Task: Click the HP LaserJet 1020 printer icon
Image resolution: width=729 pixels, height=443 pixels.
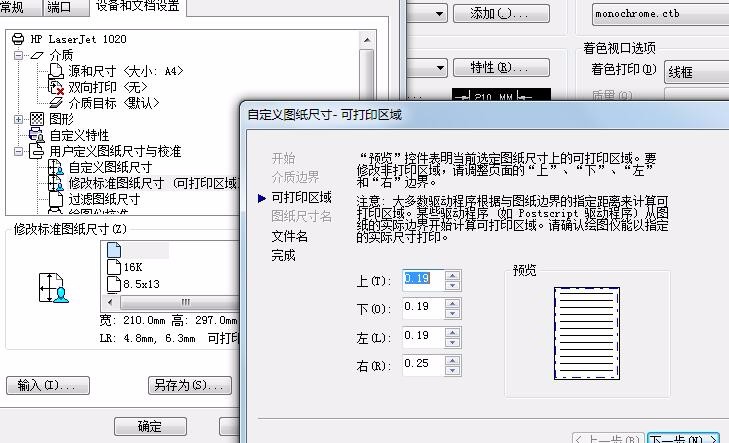Action: click(x=18, y=39)
